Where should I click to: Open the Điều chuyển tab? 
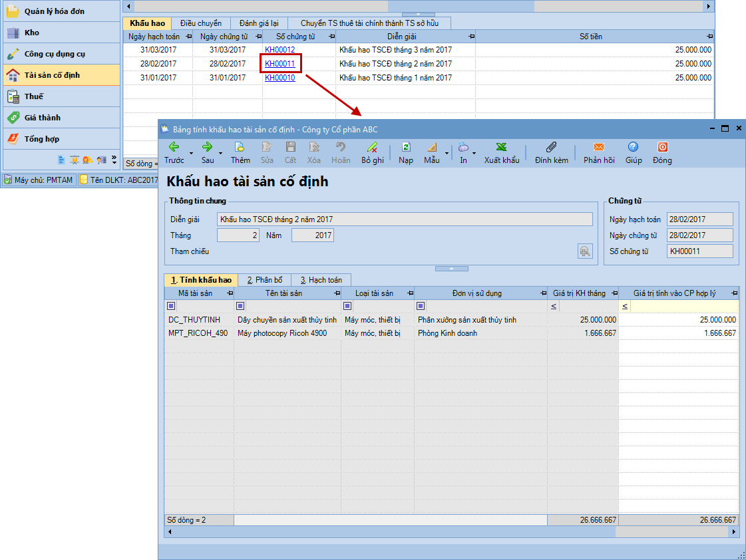pos(201,23)
